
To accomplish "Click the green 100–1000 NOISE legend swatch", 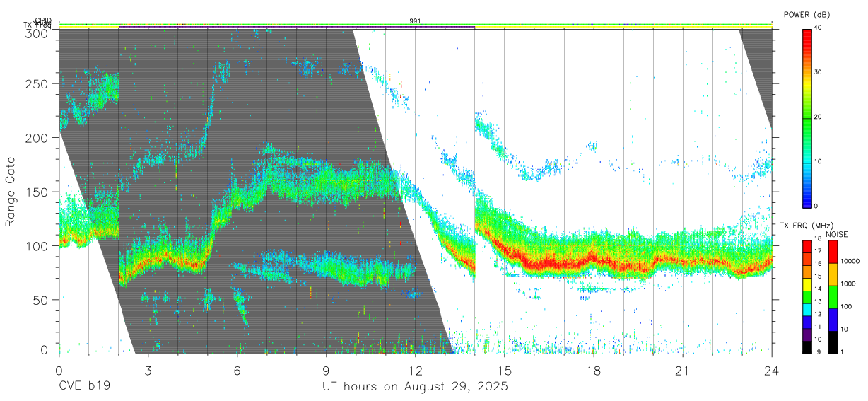I will click(x=832, y=296).
